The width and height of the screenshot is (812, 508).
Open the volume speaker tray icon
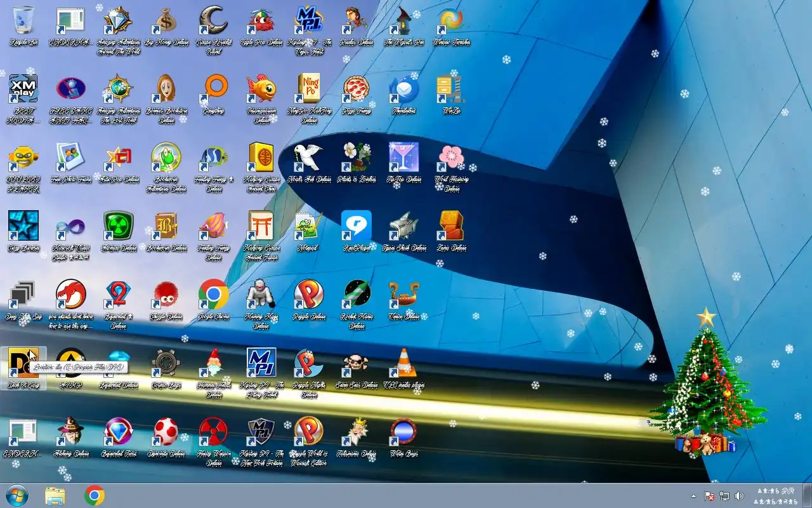(739, 496)
